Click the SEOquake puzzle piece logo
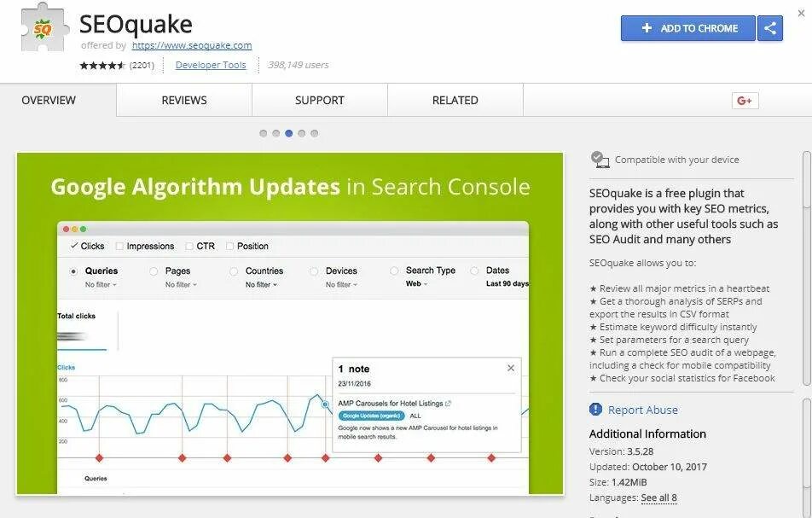Viewport: 812px width, 518px height. pos(44,28)
